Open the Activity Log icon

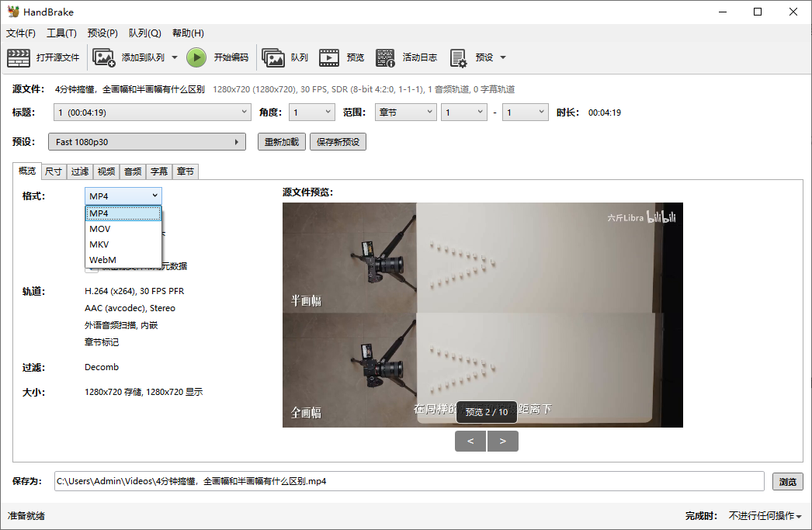coord(385,57)
